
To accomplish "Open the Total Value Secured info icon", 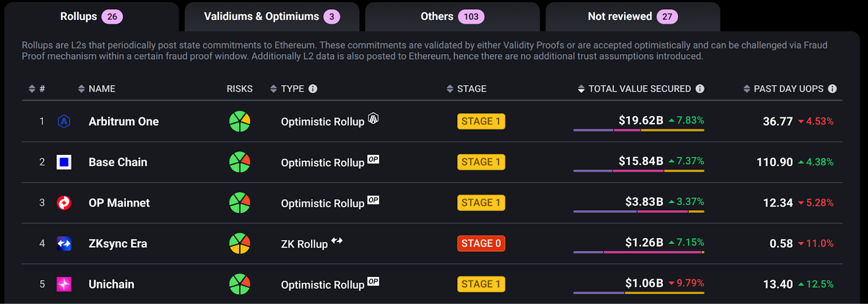I will [700, 89].
